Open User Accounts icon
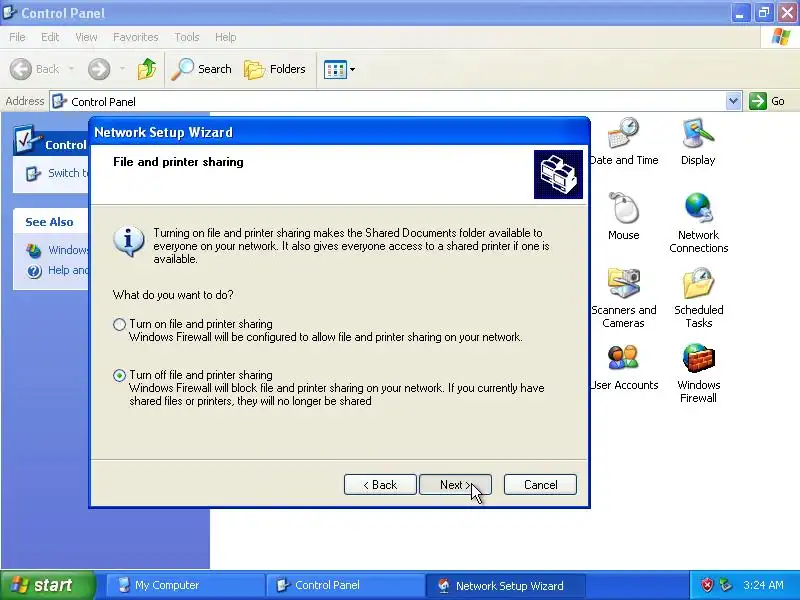 623,367
